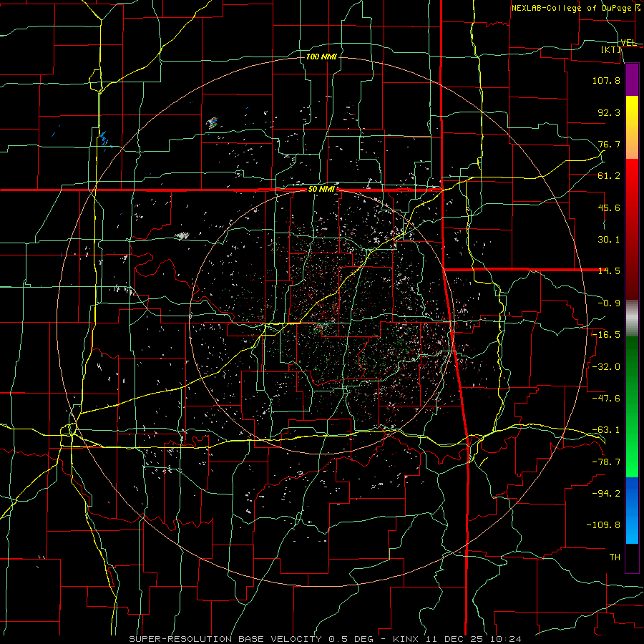Click the 14.5 velocity scale value

[x=609, y=271]
